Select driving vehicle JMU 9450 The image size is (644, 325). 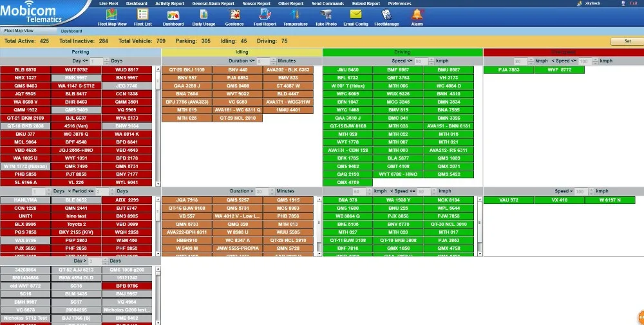(x=348, y=70)
